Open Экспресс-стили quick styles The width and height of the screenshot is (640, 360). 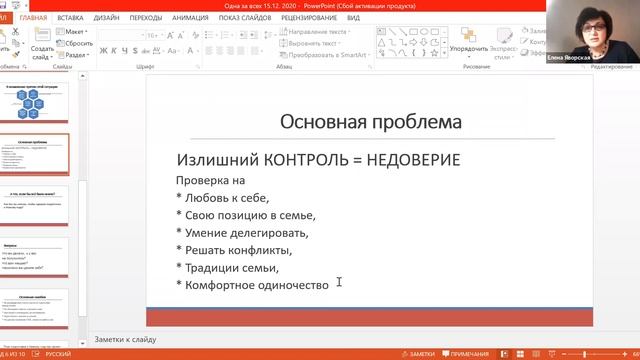(x=504, y=44)
